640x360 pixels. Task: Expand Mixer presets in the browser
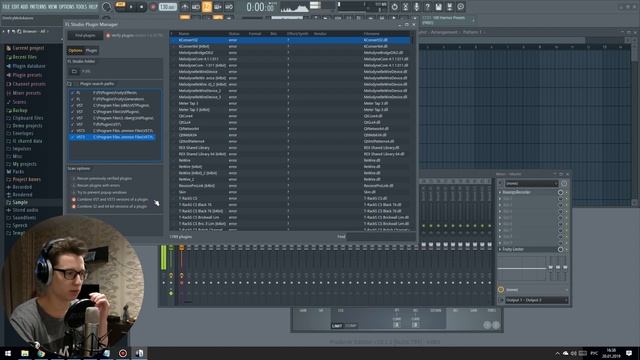click(27, 93)
